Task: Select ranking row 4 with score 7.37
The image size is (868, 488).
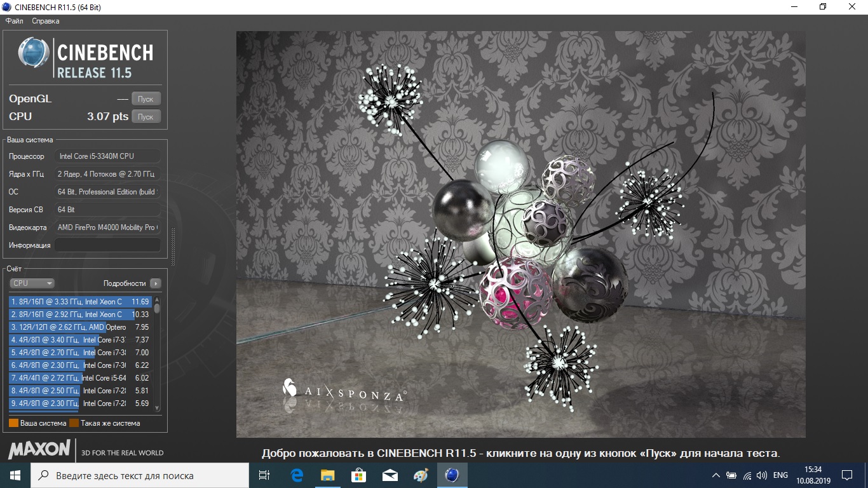Action: pos(80,340)
